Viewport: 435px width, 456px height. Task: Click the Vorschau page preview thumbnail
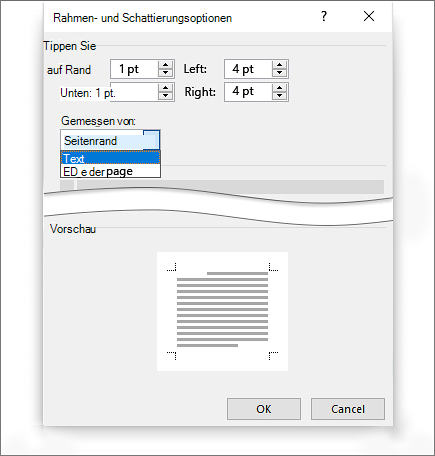click(222, 311)
